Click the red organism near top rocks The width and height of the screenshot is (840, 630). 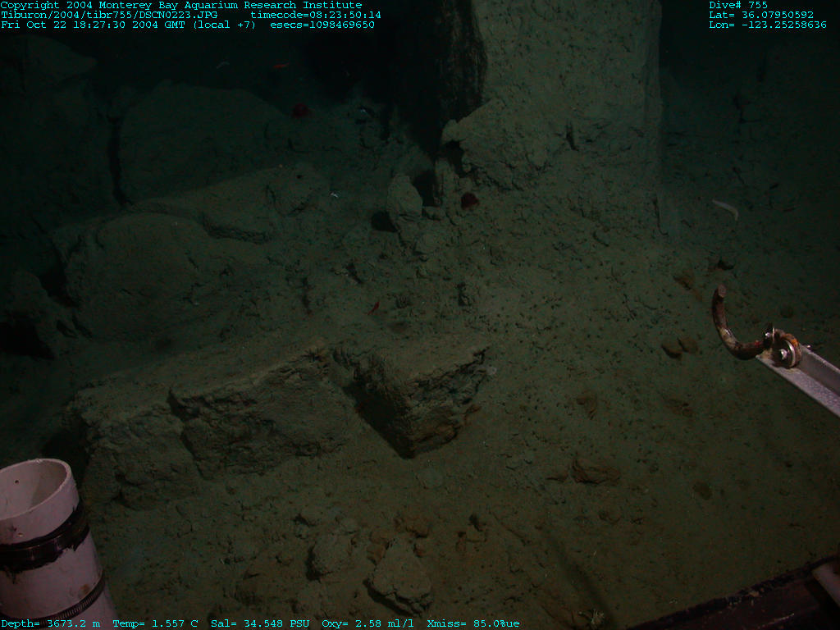301,109
